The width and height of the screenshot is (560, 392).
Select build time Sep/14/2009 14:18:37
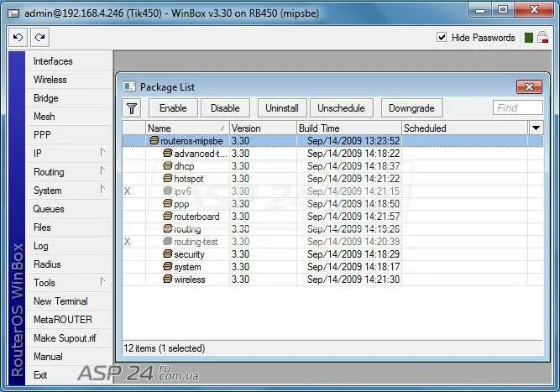click(x=353, y=166)
